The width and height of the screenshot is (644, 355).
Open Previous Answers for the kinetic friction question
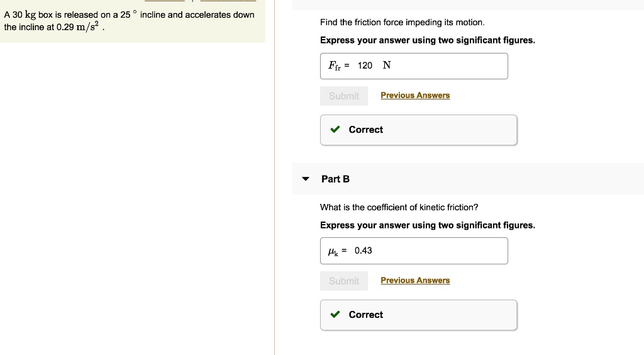coord(415,281)
